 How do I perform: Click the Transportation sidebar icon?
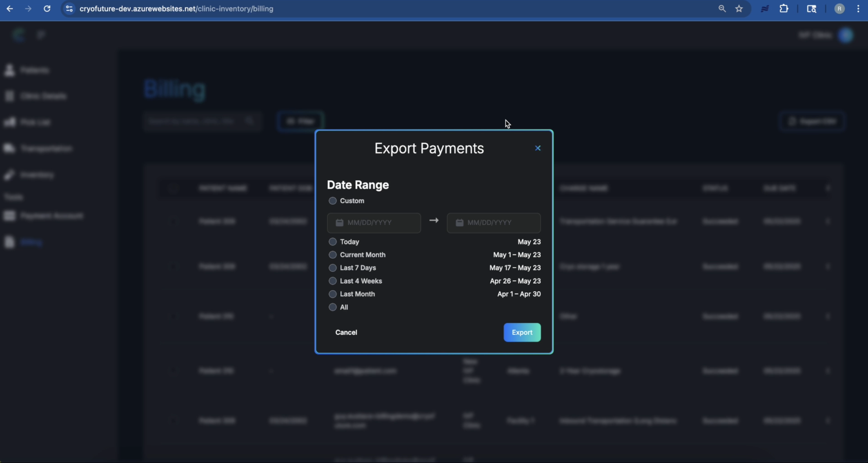pos(10,148)
